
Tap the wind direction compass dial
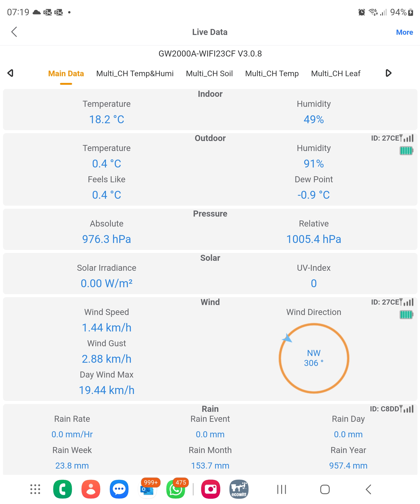click(314, 358)
